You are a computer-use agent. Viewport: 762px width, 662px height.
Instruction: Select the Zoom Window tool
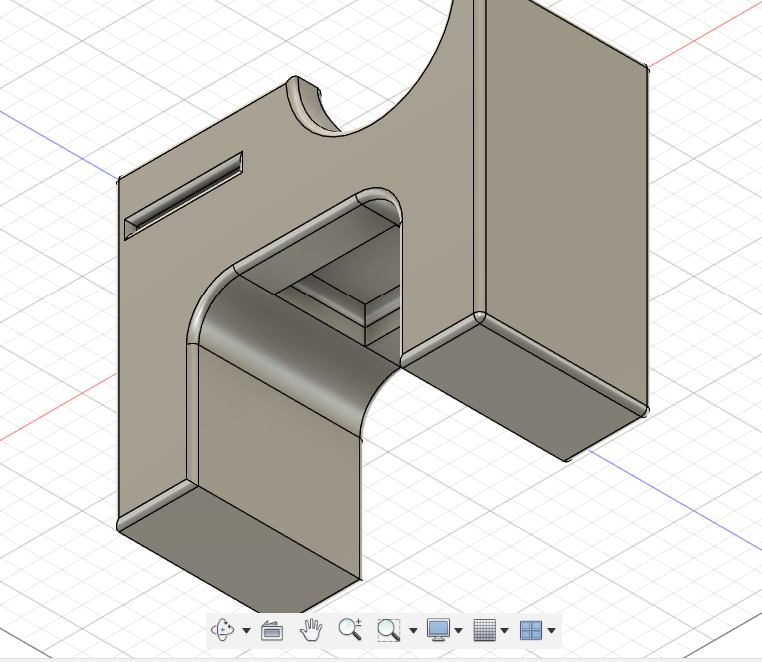[389, 630]
